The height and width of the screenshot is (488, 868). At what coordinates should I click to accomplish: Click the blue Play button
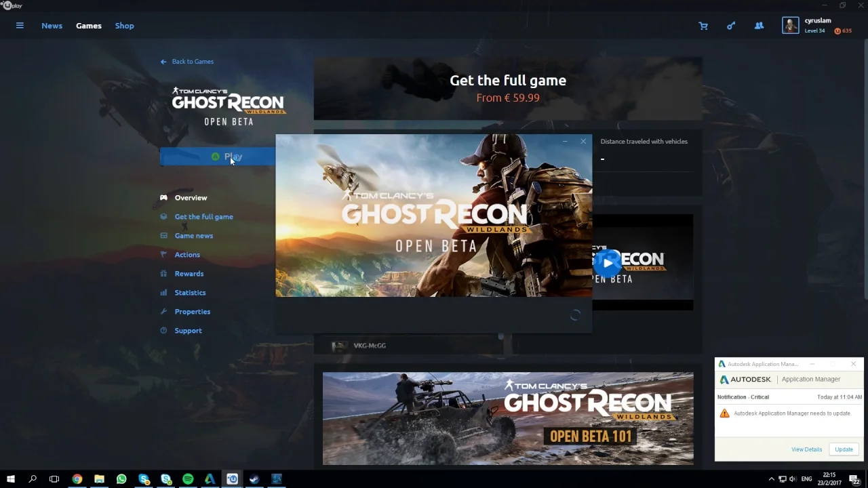tap(218, 157)
